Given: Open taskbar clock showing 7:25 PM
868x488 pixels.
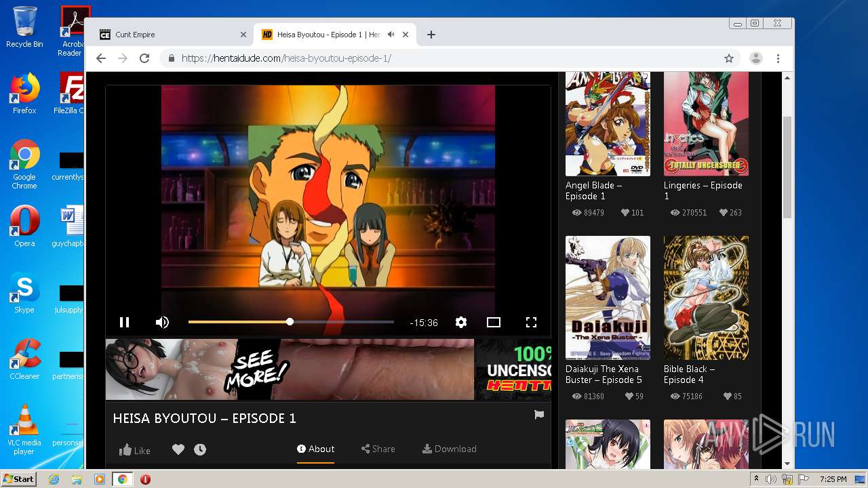Looking at the screenshot, I should point(833,479).
